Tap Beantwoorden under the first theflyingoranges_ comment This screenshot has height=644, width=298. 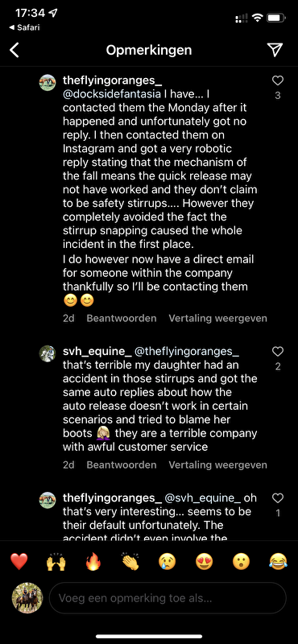pyautogui.click(x=122, y=318)
